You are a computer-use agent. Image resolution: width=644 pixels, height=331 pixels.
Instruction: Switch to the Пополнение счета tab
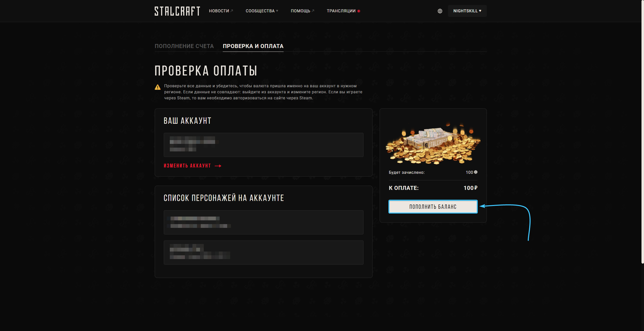tap(184, 46)
